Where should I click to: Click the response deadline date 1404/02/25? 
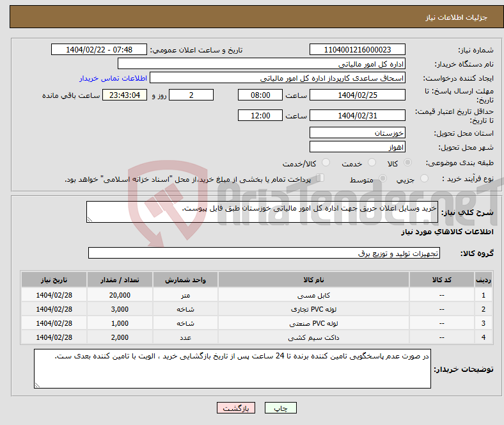pos(357,95)
